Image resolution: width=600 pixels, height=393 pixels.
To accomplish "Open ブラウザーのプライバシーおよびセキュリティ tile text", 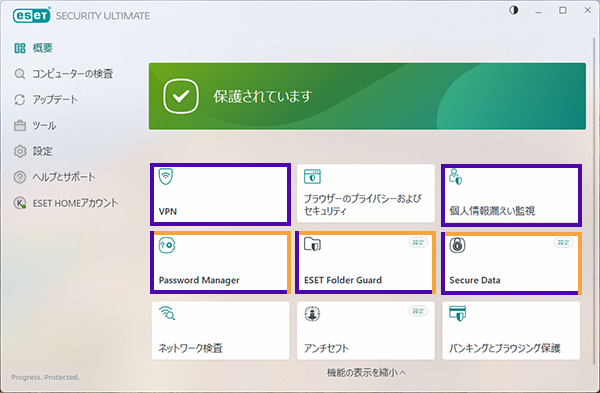I will (x=363, y=205).
